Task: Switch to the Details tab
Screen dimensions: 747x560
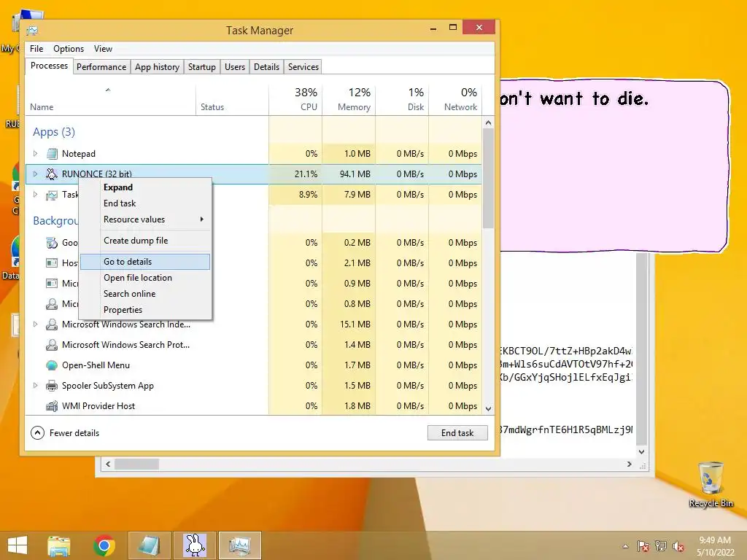Action: click(x=266, y=66)
